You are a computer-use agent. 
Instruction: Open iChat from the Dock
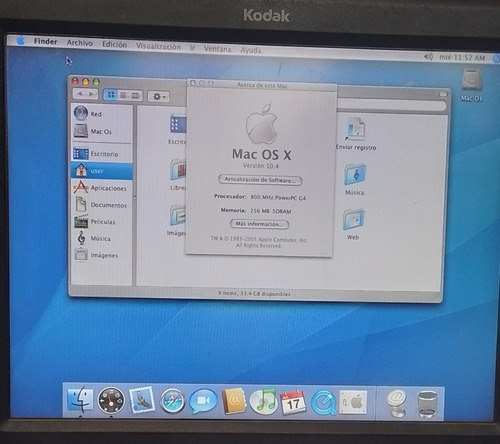pos(203,401)
